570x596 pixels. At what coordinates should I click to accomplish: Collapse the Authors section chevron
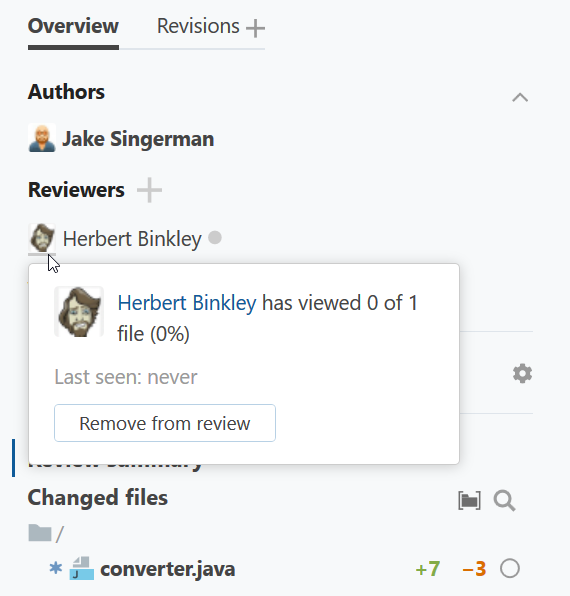tap(520, 97)
